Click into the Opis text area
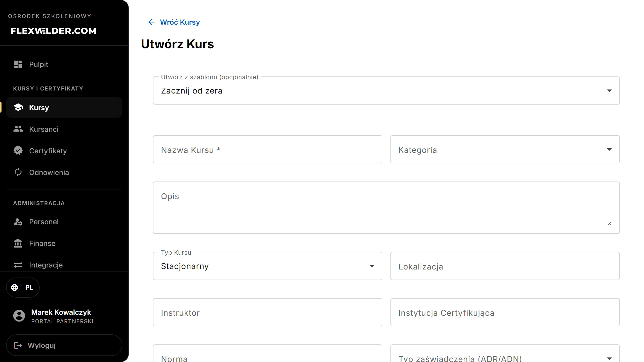This screenshot has width=644, height=362. pos(386,208)
